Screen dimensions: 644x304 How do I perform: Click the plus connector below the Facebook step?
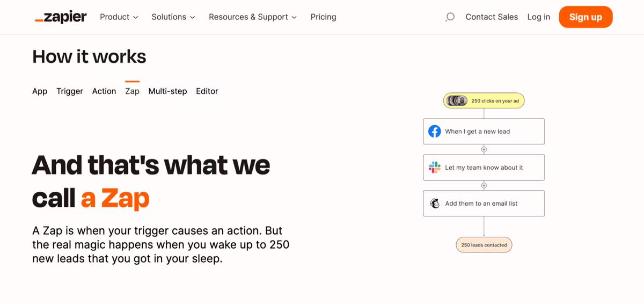coord(484,150)
